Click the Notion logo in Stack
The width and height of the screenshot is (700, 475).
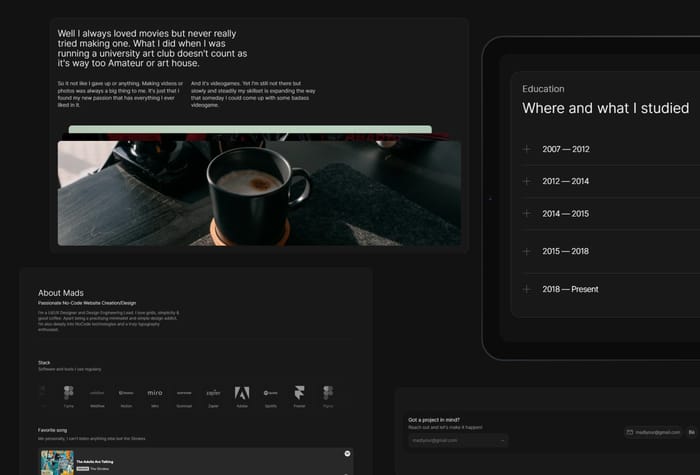tap(126, 393)
